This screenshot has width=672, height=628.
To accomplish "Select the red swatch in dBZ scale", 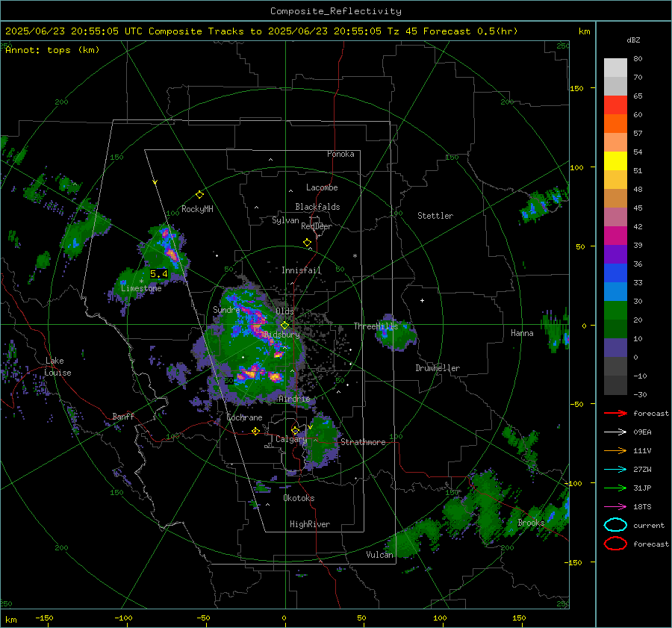I will tap(615, 105).
